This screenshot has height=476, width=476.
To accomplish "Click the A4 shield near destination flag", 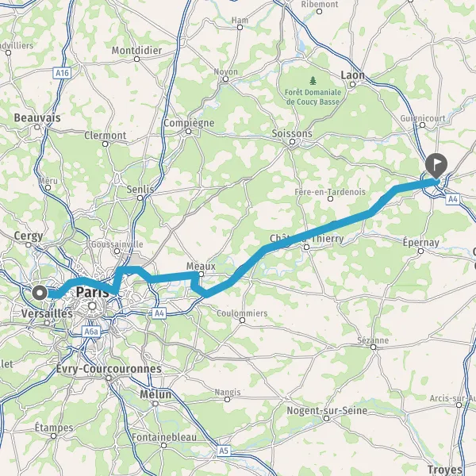I will point(453,199).
